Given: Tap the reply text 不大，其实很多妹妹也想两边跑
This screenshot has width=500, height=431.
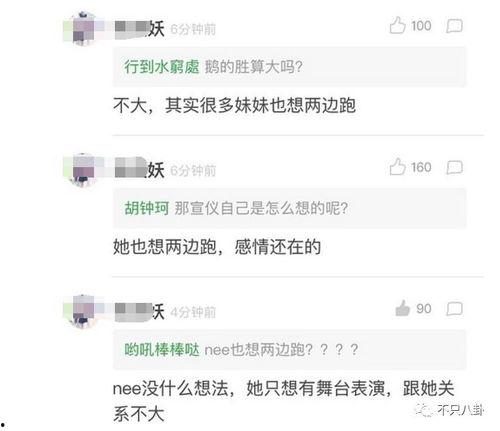Looking at the screenshot, I should coord(234,105).
